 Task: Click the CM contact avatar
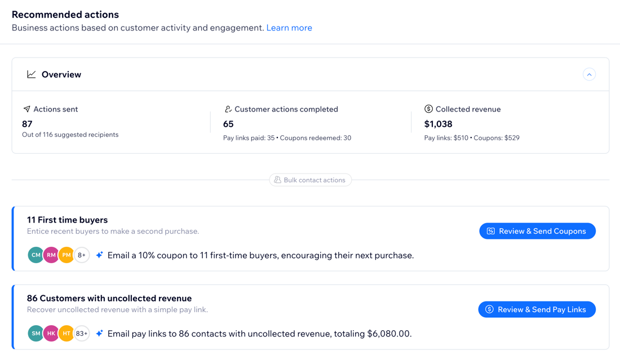[x=36, y=255]
